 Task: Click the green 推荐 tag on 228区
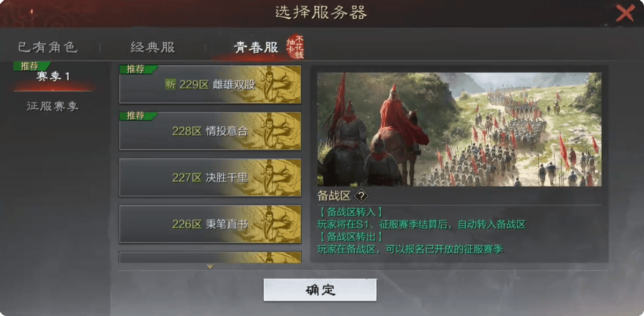pyautogui.click(x=137, y=116)
